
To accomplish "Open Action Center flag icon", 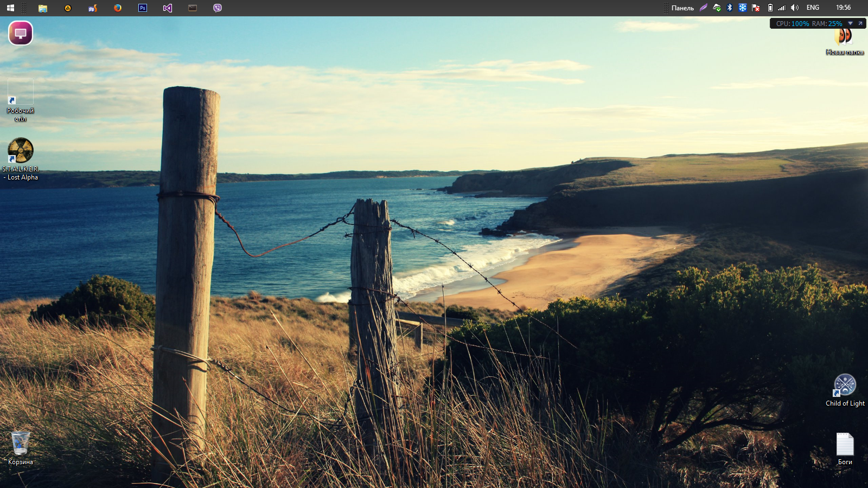I will tap(756, 8).
